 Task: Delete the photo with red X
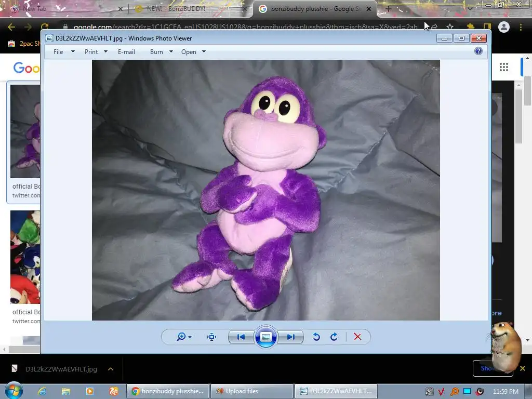pyautogui.click(x=357, y=337)
